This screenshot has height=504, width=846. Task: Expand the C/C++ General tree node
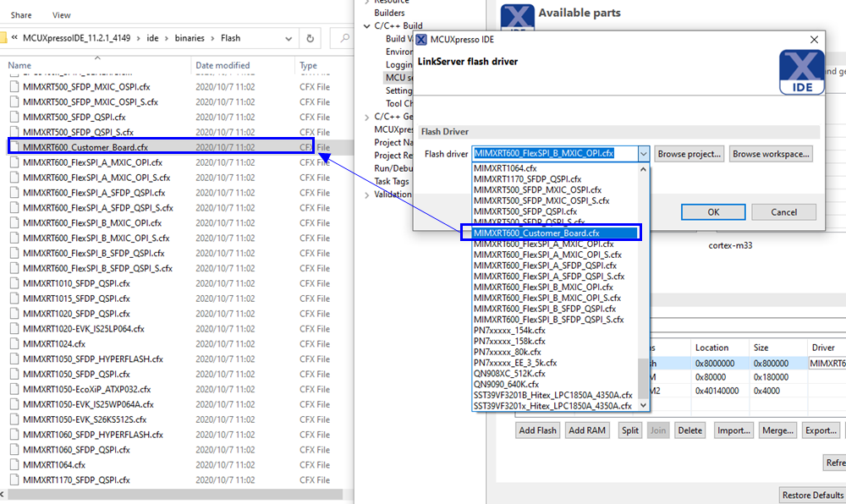pyautogui.click(x=367, y=117)
